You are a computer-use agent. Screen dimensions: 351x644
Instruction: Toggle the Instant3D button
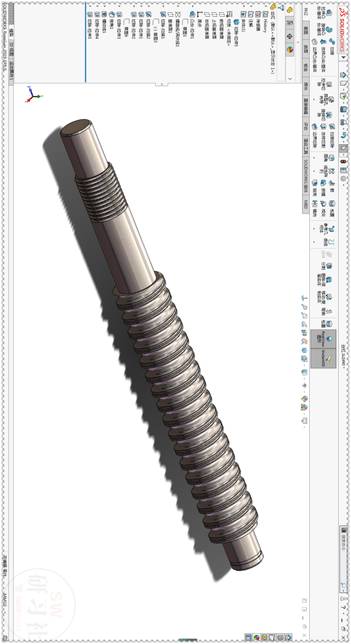click(323, 358)
